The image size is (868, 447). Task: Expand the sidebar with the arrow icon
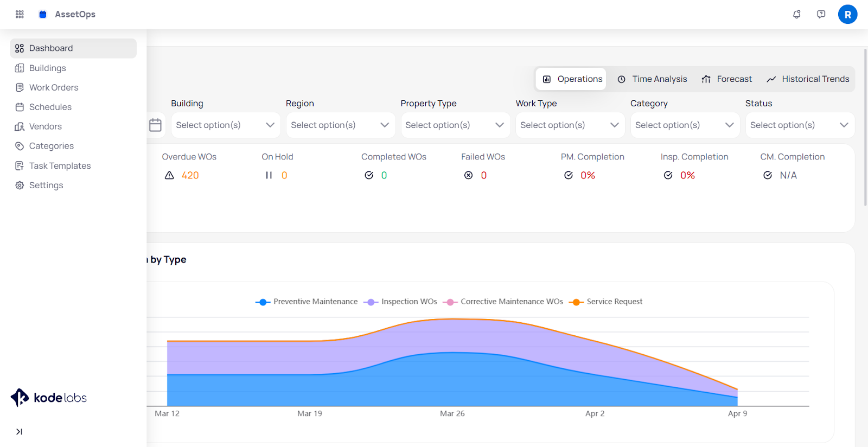point(19,432)
